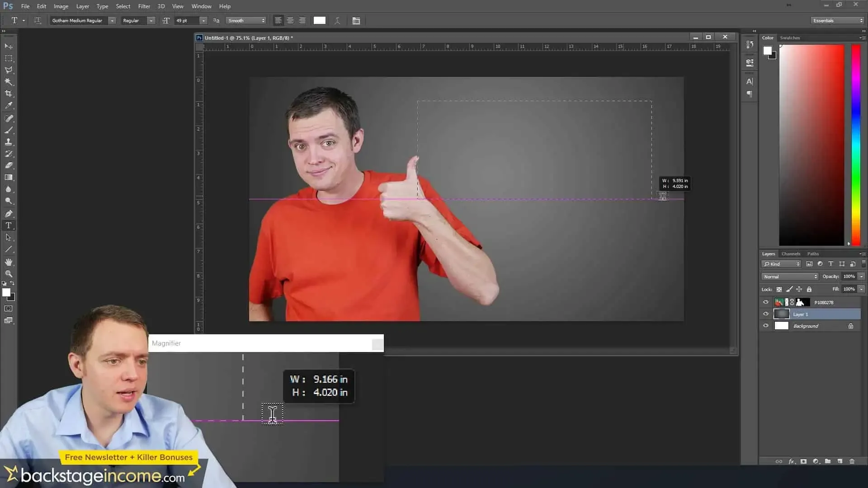
Task: Open the Character panel from the right sidebar
Action: pos(749,81)
